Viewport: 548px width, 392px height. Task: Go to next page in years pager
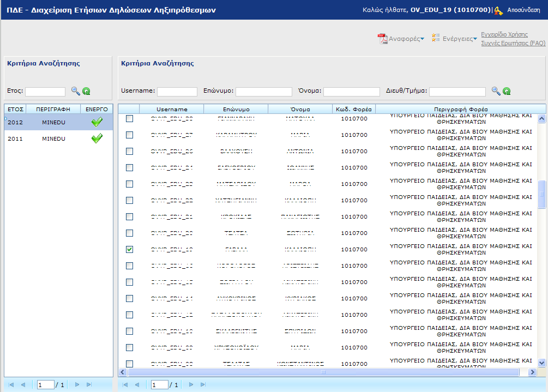tap(77, 385)
